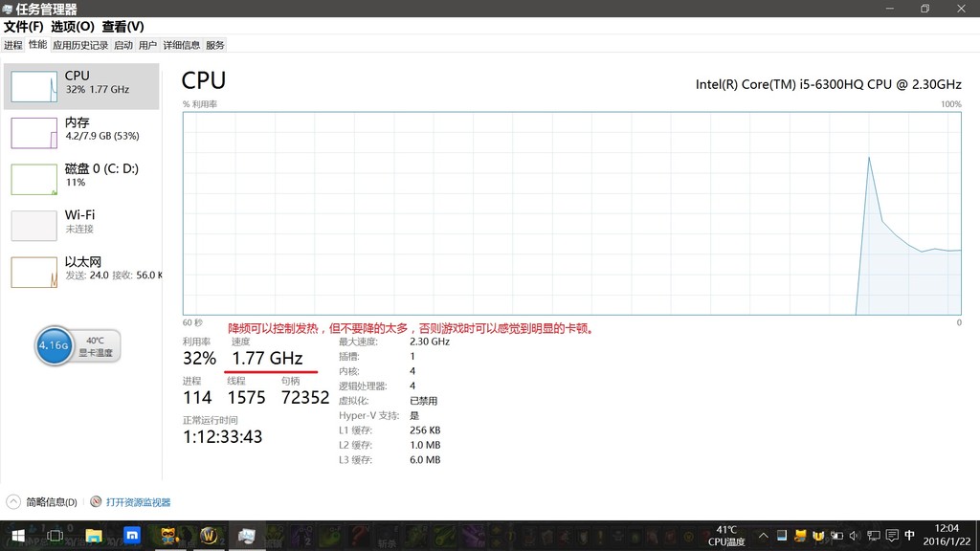
Task: Click the Windows Start button
Action: (17, 536)
